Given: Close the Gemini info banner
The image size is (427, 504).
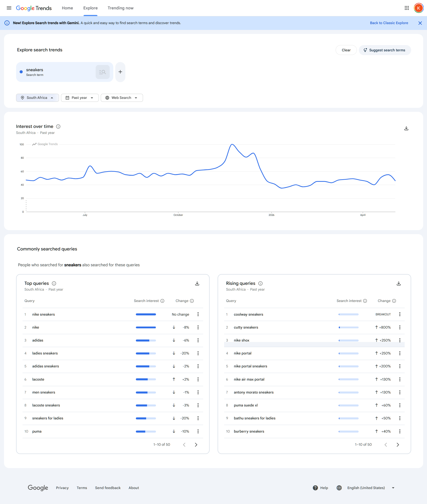Looking at the screenshot, I should [420, 23].
